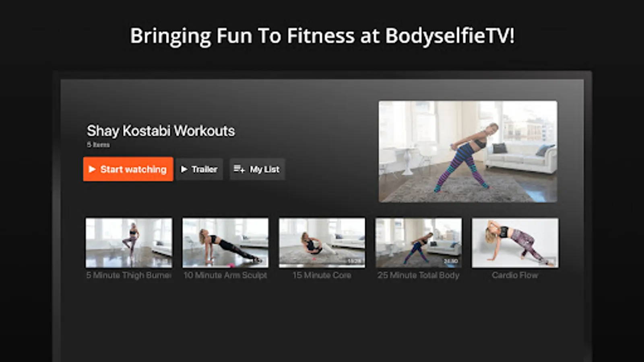Add series with My List button
Viewport: 644px width, 362px height.
coord(257,169)
